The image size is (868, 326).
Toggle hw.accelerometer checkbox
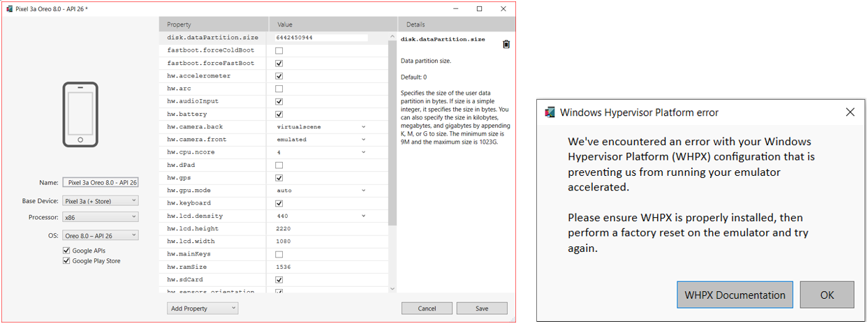(x=279, y=76)
